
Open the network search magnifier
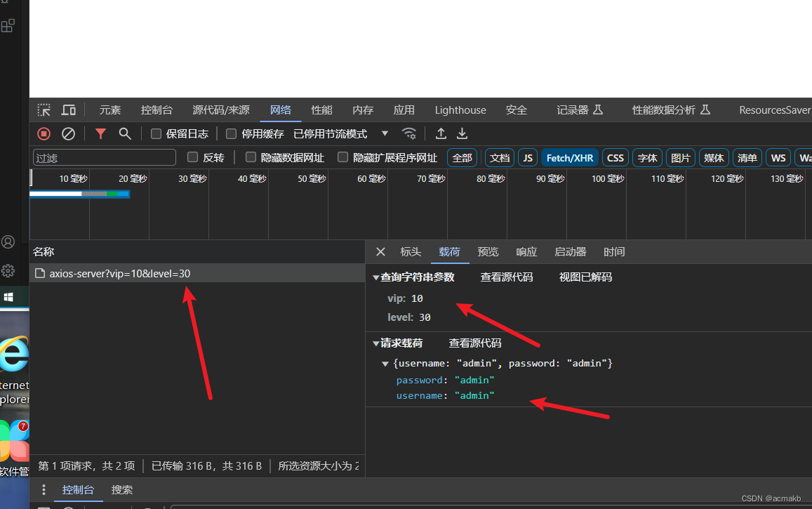point(125,134)
